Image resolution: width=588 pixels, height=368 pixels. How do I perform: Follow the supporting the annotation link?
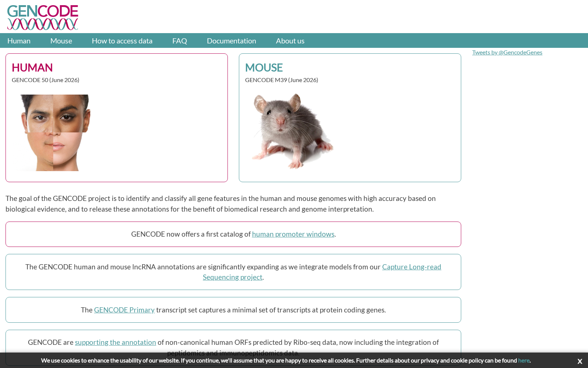pos(115,342)
